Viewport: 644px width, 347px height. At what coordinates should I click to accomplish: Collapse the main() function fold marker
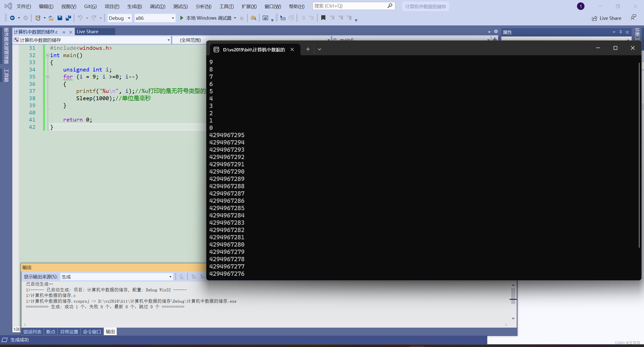[48, 55]
